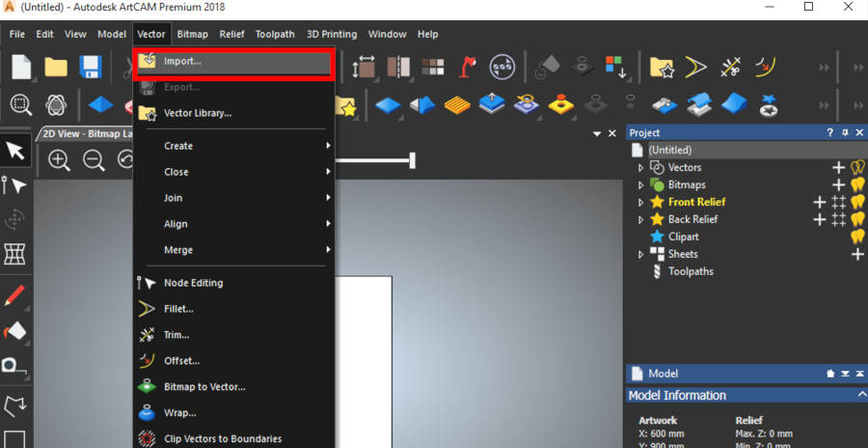Expand the Sheets tree node
The image size is (868, 448).
point(641,255)
